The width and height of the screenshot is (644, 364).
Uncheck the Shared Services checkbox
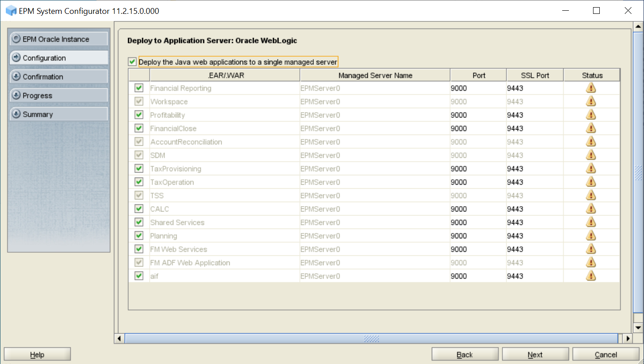(x=139, y=222)
